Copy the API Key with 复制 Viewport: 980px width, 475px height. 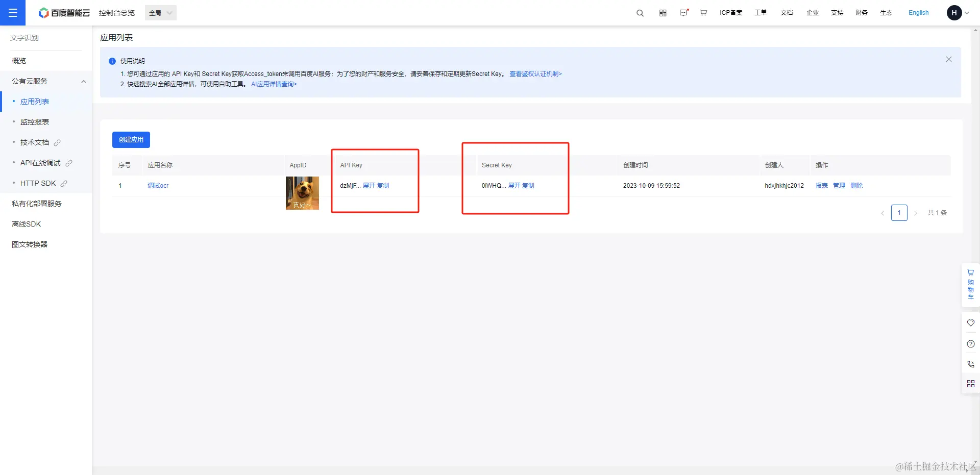click(383, 186)
